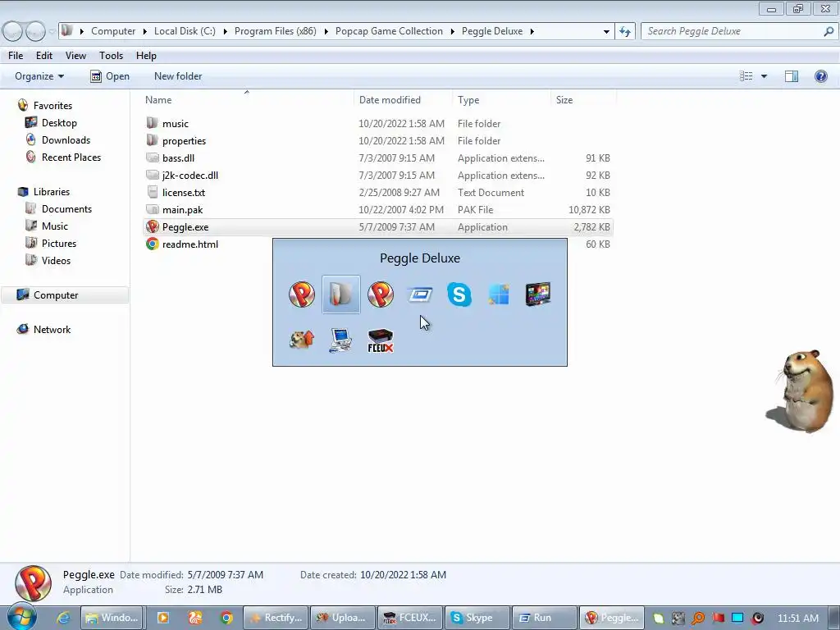840x630 pixels.
Task: Select Pictures library
Action: point(59,243)
